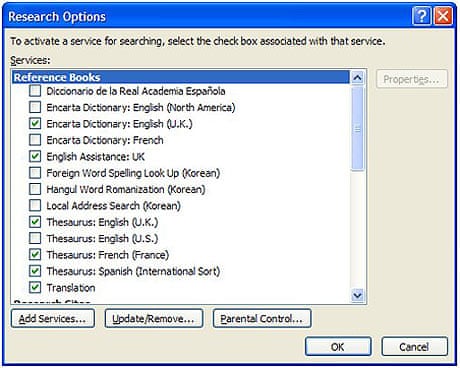Enable Encarta Dictionary: French checkbox
Viewport: 460px width, 368px height.
[35, 140]
